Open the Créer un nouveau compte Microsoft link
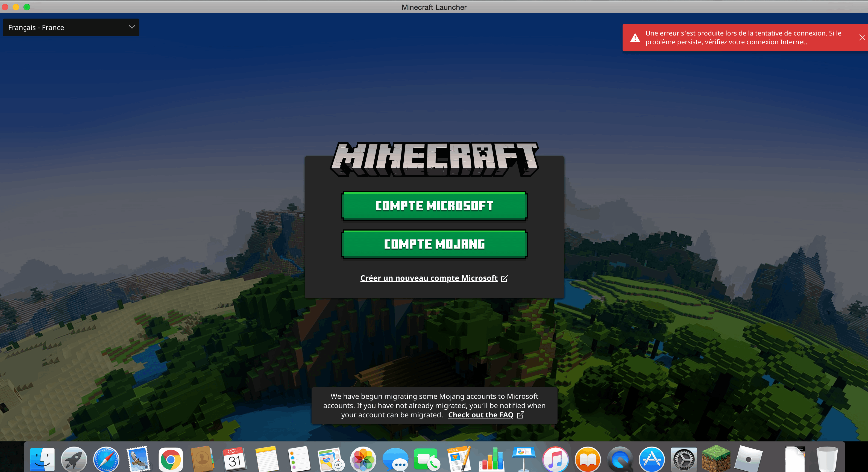Screen dimensions: 868x472 pyautogui.click(x=429, y=278)
